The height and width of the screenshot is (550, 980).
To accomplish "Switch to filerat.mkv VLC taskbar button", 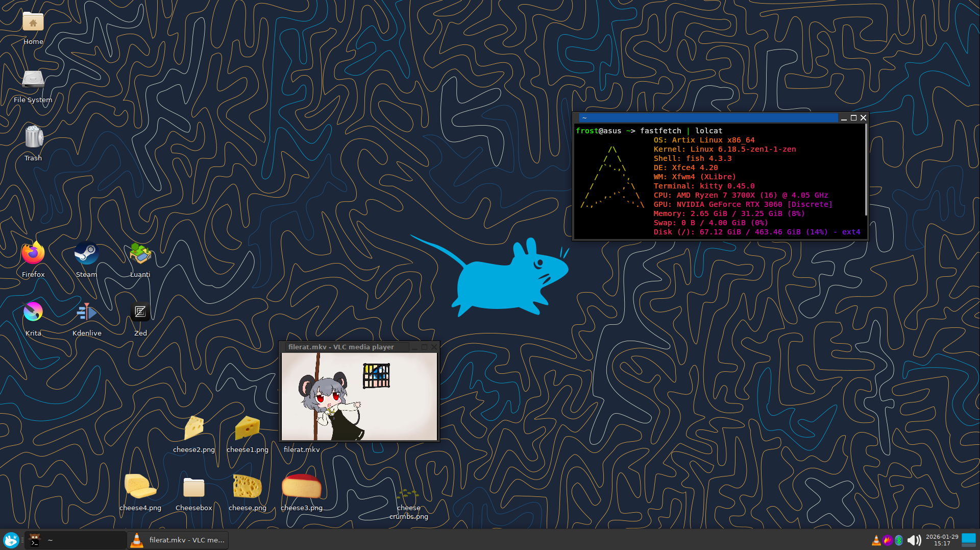I will pyautogui.click(x=178, y=540).
